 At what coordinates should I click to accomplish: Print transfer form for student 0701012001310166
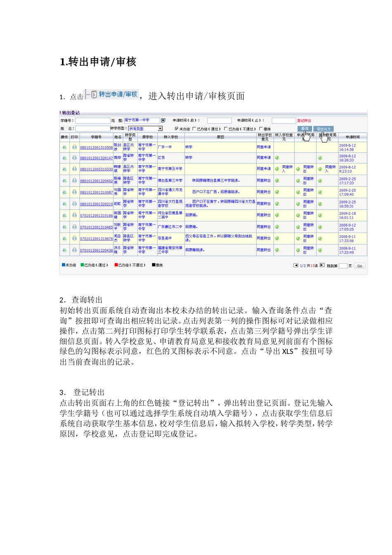coord(74,215)
